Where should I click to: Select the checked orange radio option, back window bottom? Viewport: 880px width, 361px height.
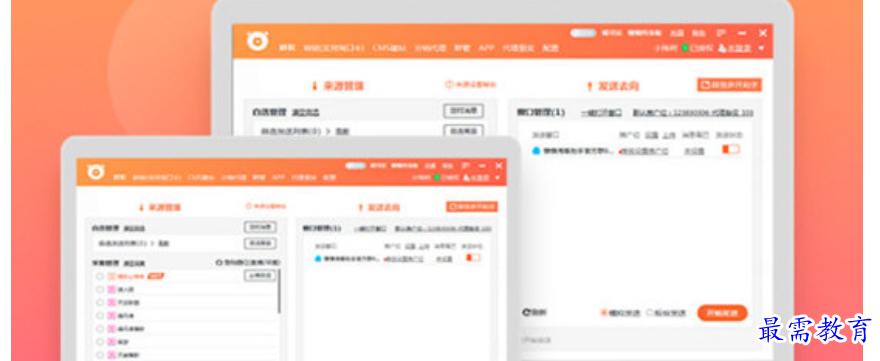pyautogui.click(x=604, y=313)
